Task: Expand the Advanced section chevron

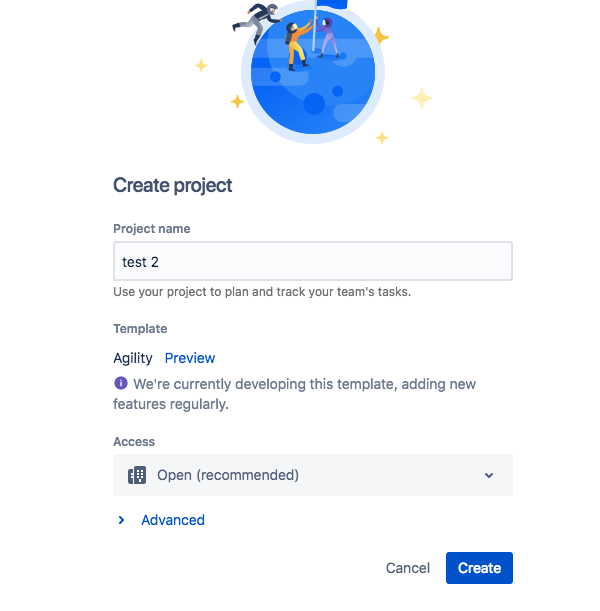Action: click(x=122, y=520)
